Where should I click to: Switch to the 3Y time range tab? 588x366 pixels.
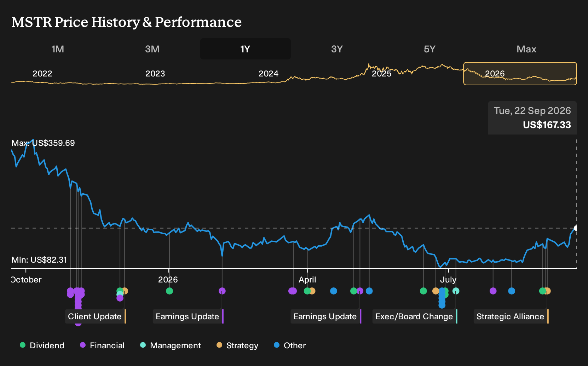click(x=337, y=49)
